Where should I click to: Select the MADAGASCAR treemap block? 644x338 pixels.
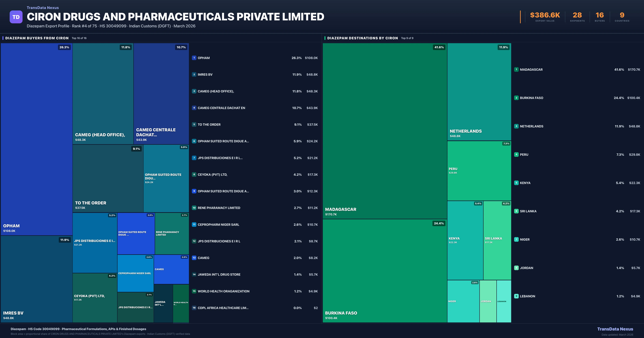coord(385,131)
